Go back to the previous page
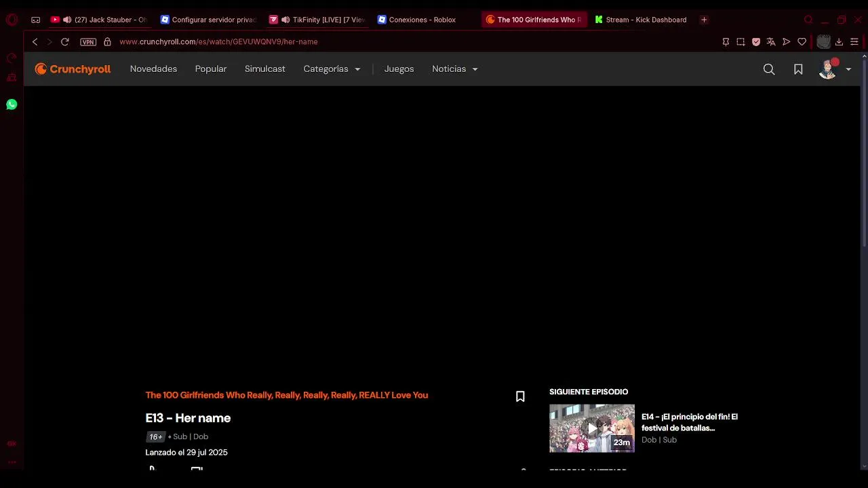 point(35,42)
